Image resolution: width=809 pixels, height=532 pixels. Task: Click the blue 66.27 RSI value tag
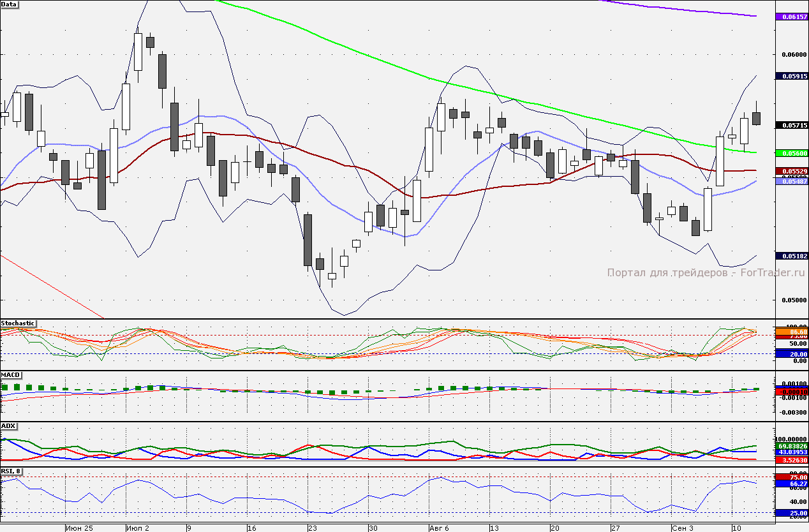791,484
